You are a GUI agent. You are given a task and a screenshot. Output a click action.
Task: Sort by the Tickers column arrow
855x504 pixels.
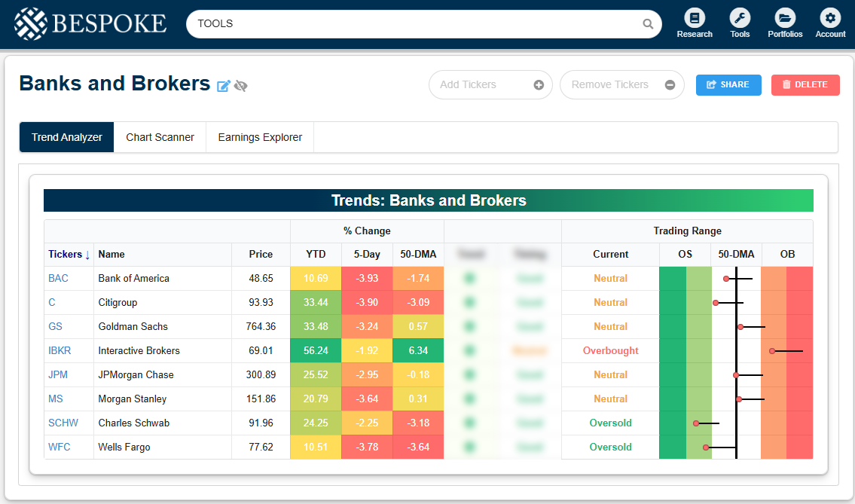tap(87, 255)
